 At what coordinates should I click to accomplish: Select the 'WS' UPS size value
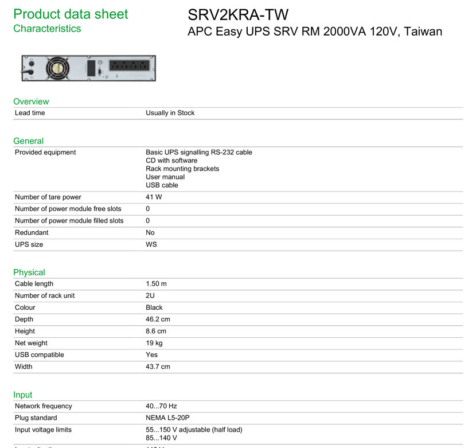pos(151,244)
